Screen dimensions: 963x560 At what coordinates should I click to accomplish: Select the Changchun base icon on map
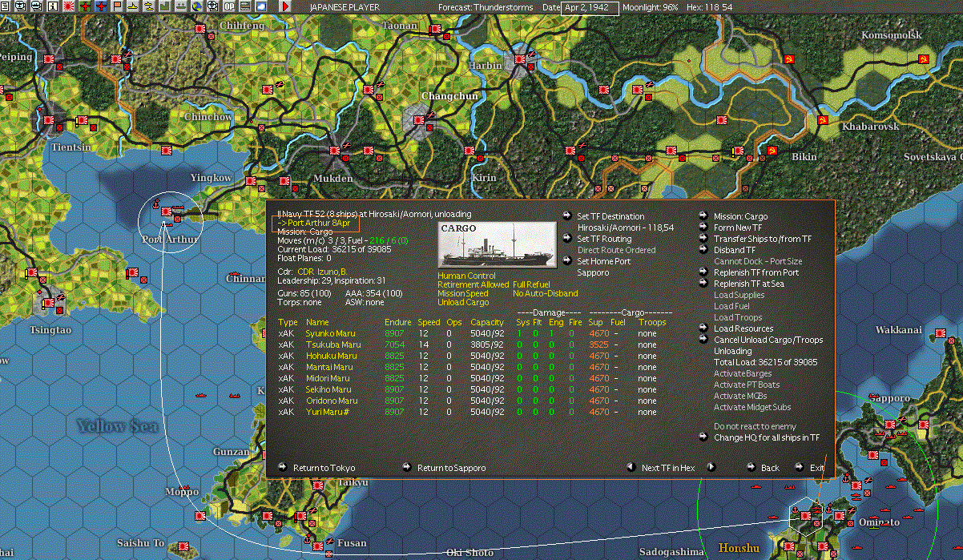(x=419, y=121)
